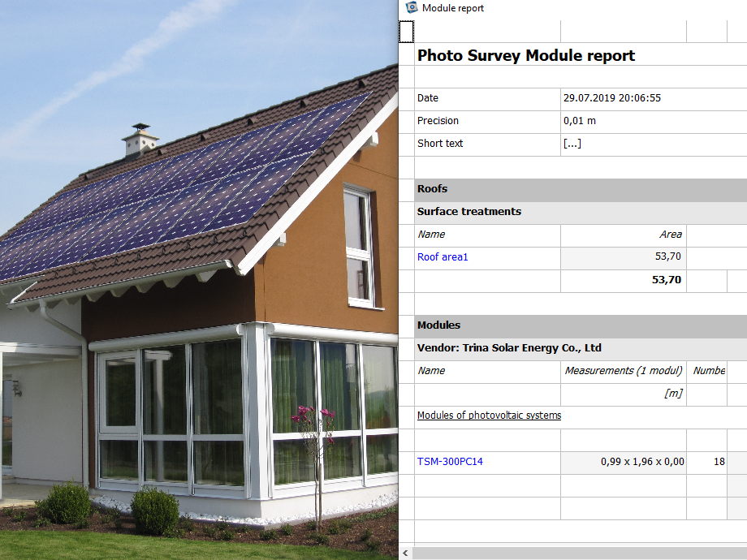Select the Trina Solar Energy vendor row
Image resolution: width=747 pixels, height=560 pixels.
pos(508,348)
